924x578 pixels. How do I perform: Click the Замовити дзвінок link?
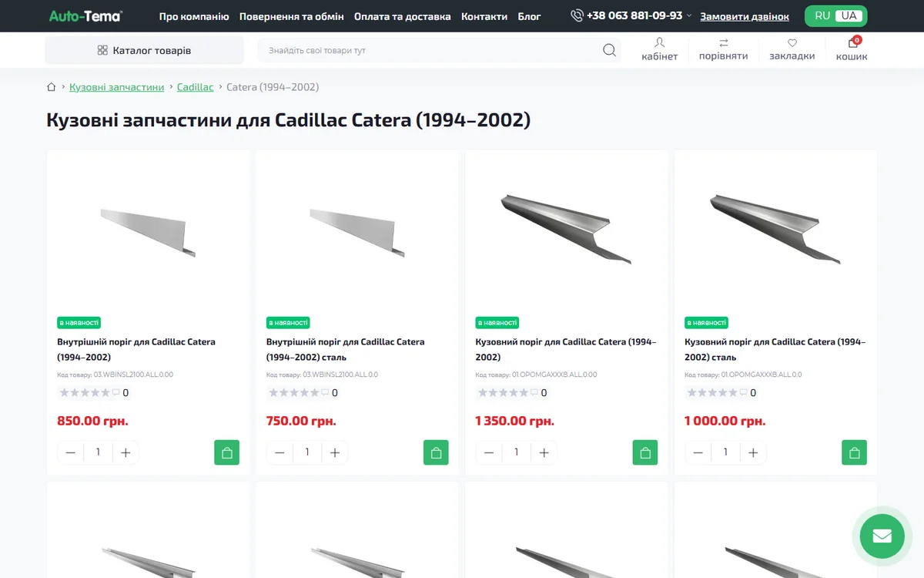click(x=745, y=16)
